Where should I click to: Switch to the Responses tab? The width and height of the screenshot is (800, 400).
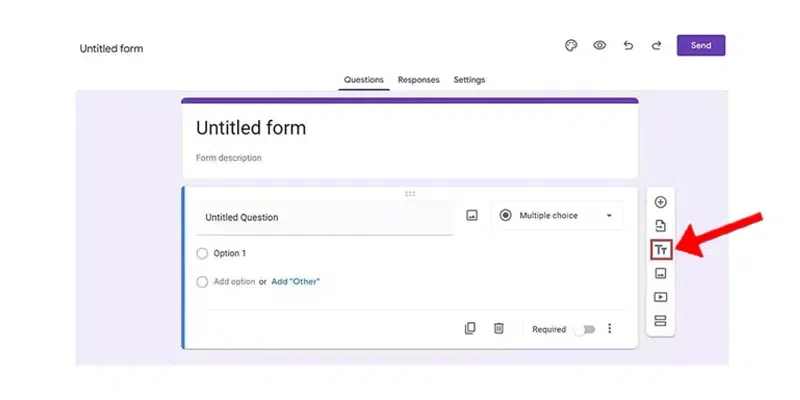pyautogui.click(x=418, y=79)
